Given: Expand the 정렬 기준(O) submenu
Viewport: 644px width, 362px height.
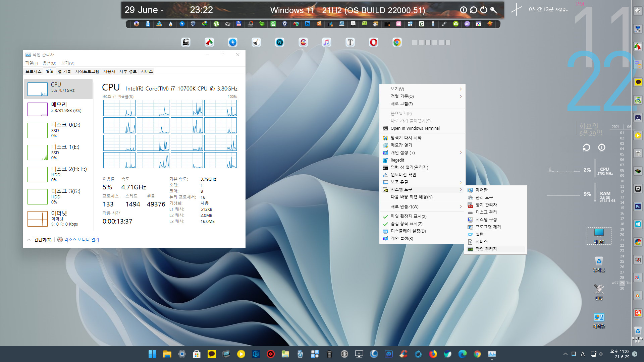Looking at the screenshot, I should pyautogui.click(x=422, y=97).
